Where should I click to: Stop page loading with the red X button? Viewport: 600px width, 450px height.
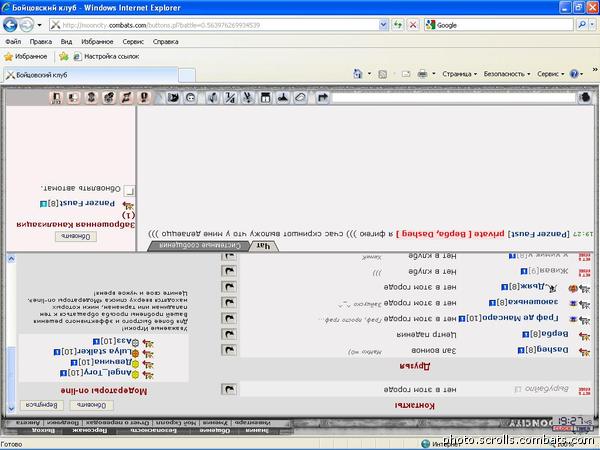pyautogui.click(x=413, y=25)
